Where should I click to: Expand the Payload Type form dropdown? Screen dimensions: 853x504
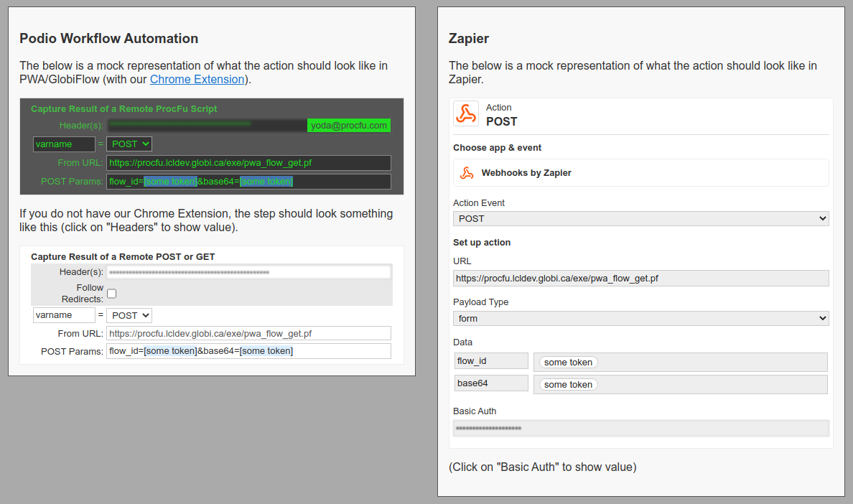(x=640, y=319)
